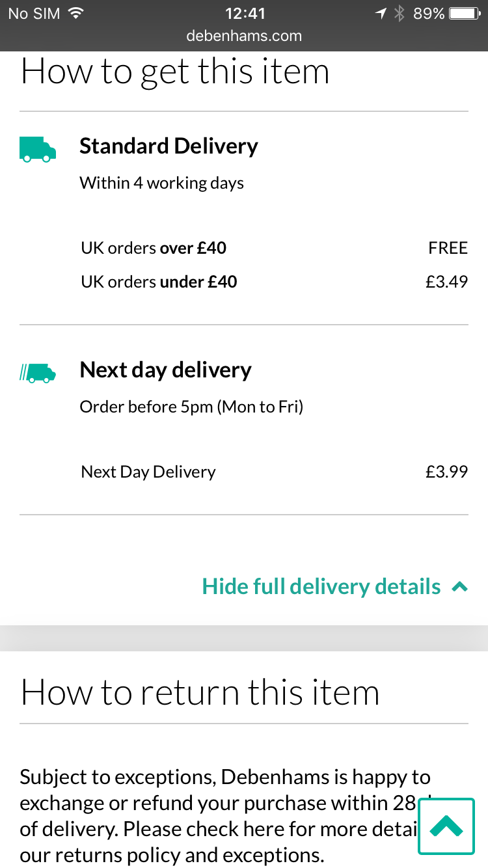This screenshot has height=868, width=488.
Task: Click the How to return this item heading
Action: pos(200,692)
